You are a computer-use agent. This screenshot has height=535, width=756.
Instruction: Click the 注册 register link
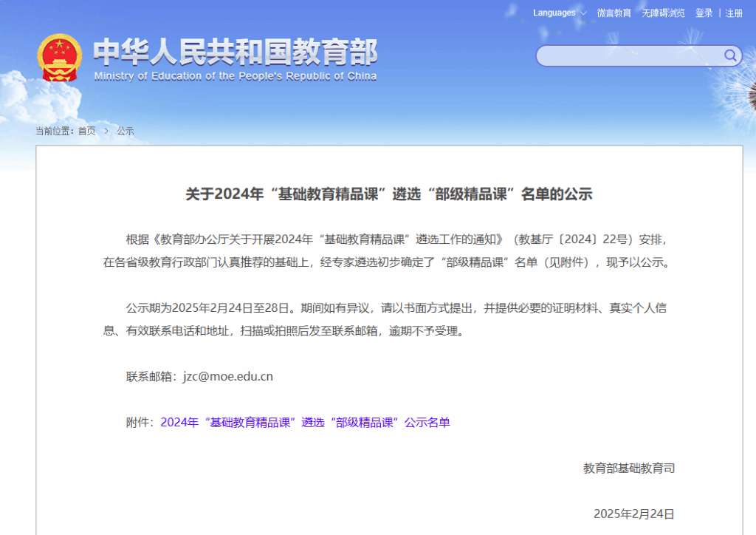pyautogui.click(x=734, y=13)
